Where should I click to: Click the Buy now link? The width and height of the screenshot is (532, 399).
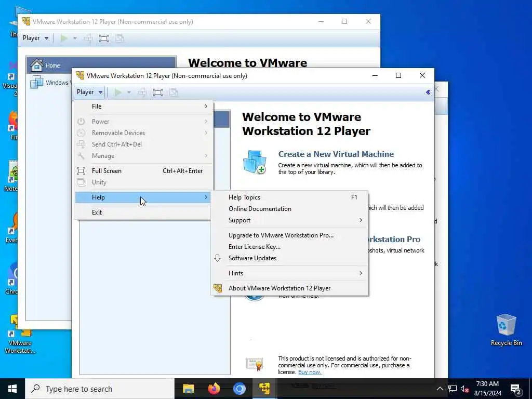point(310,372)
